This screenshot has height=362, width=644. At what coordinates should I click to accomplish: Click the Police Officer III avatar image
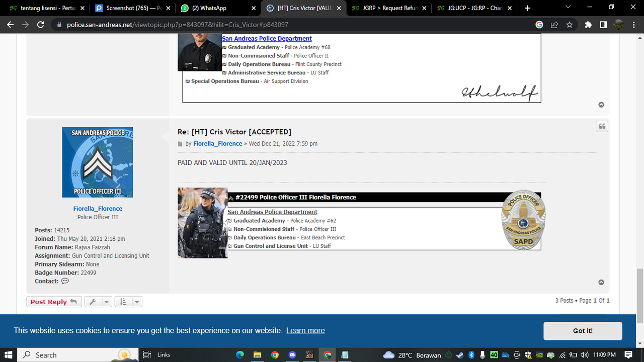pos(98,162)
